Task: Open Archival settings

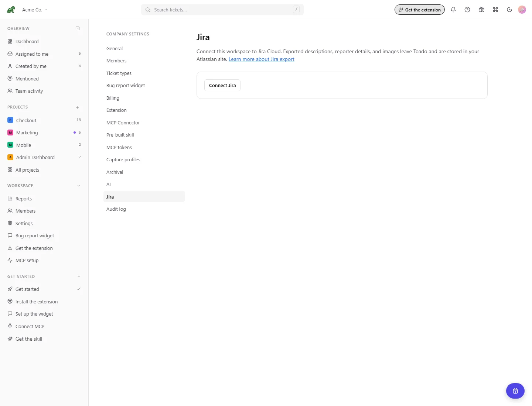Action: tap(144, 172)
